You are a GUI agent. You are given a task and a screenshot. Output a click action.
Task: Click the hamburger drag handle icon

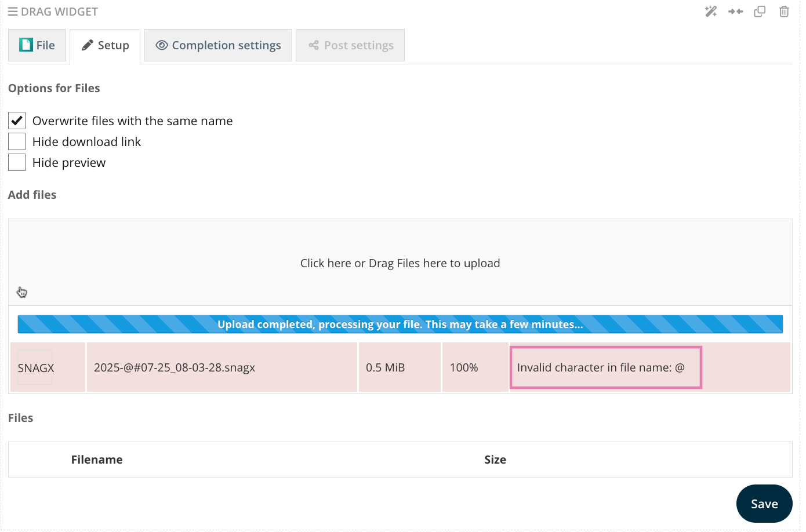pos(13,12)
